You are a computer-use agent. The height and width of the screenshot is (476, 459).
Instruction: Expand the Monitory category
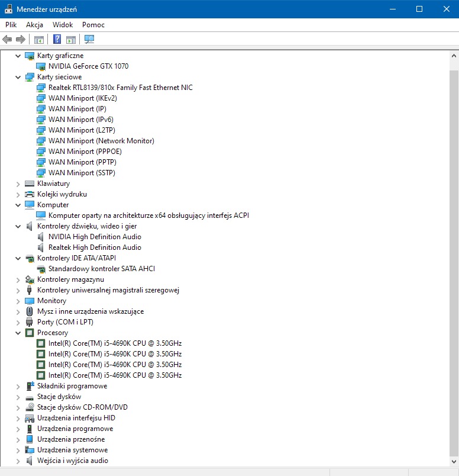tap(18, 301)
